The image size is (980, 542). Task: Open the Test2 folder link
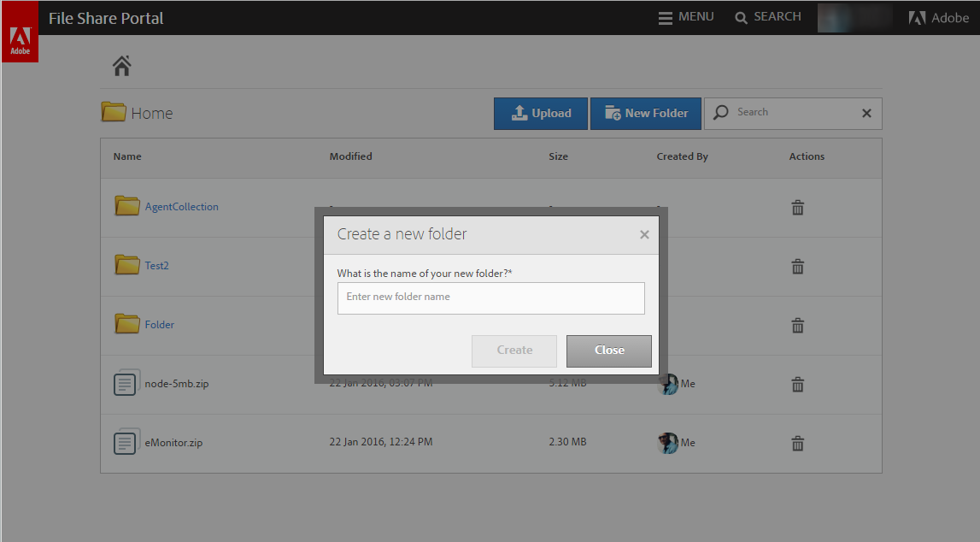(157, 265)
